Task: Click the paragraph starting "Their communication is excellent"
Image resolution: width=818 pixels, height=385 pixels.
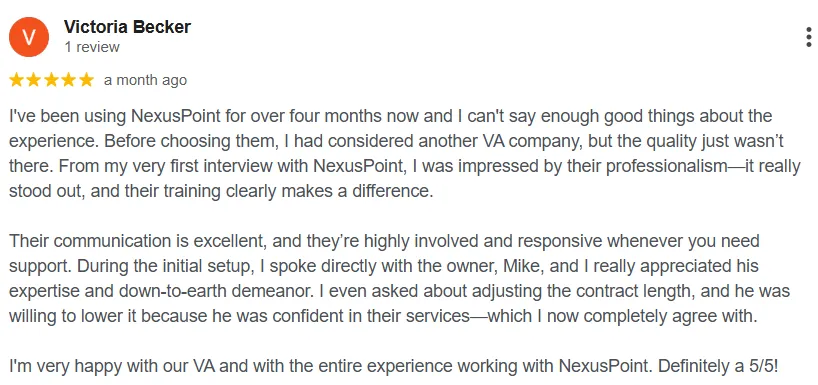Action: pos(400,279)
